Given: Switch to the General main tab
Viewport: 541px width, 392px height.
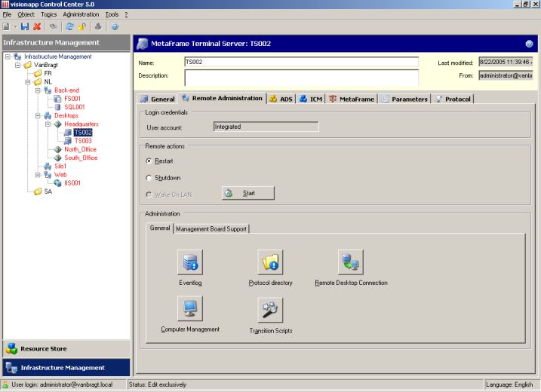Looking at the screenshot, I should [x=158, y=100].
